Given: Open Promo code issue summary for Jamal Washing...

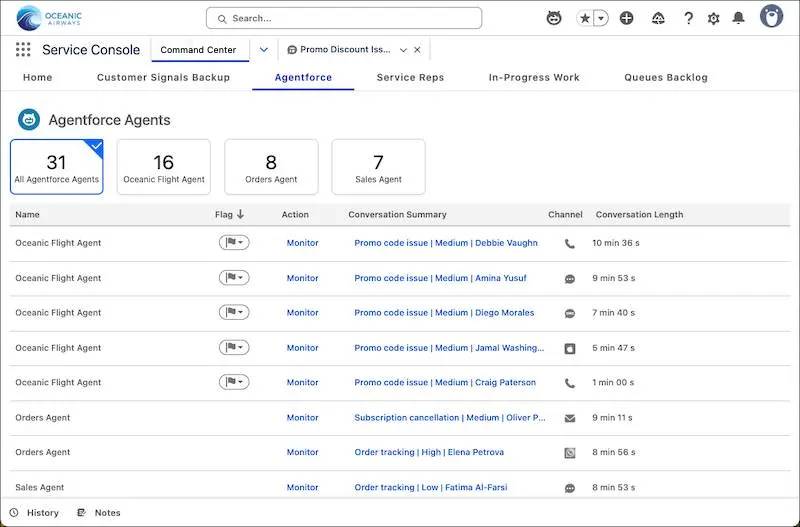Looking at the screenshot, I should 449,348.
